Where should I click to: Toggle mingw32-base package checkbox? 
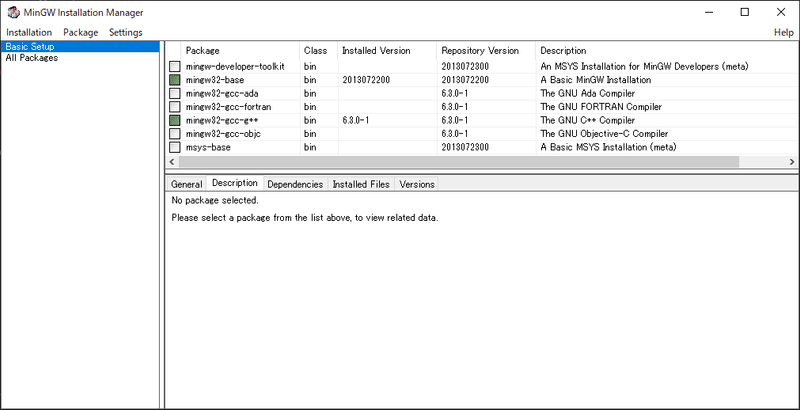[x=175, y=80]
